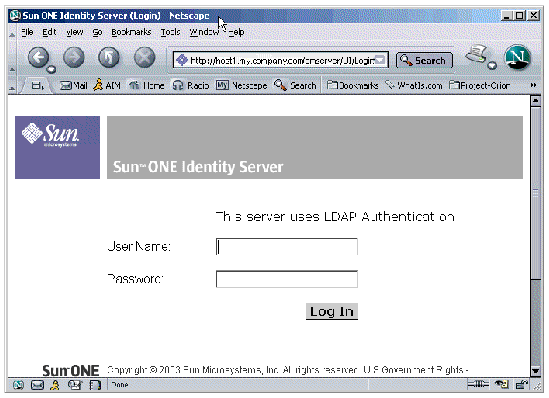Open the Tools menu
This screenshot has width=549, height=398.
(x=170, y=32)
